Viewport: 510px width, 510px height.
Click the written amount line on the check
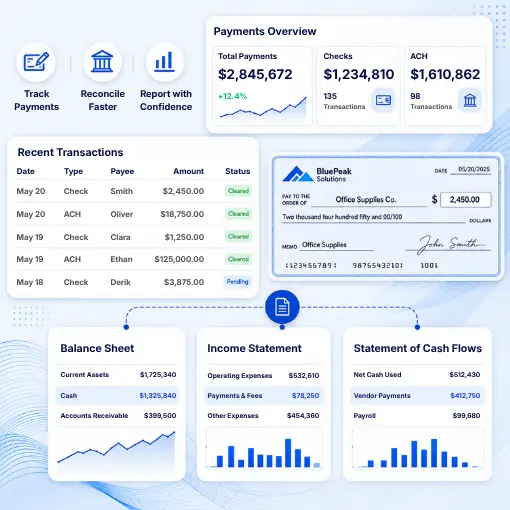coord(373,217)
